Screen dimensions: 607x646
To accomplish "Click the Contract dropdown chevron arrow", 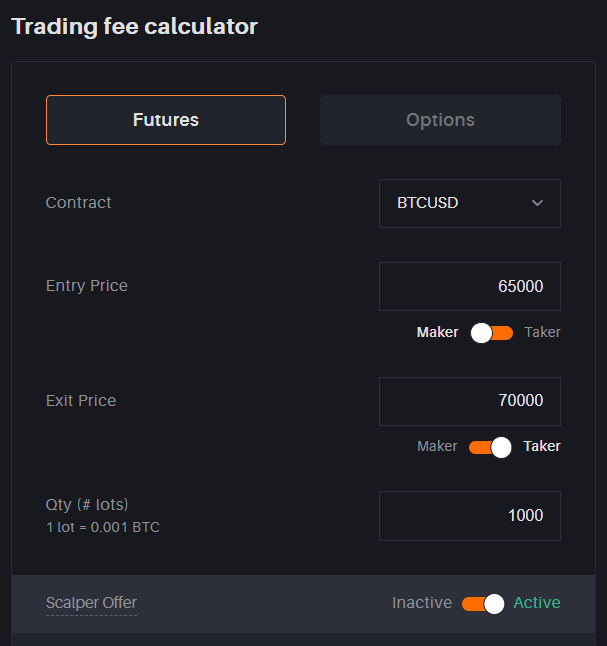I will point(537,203).
